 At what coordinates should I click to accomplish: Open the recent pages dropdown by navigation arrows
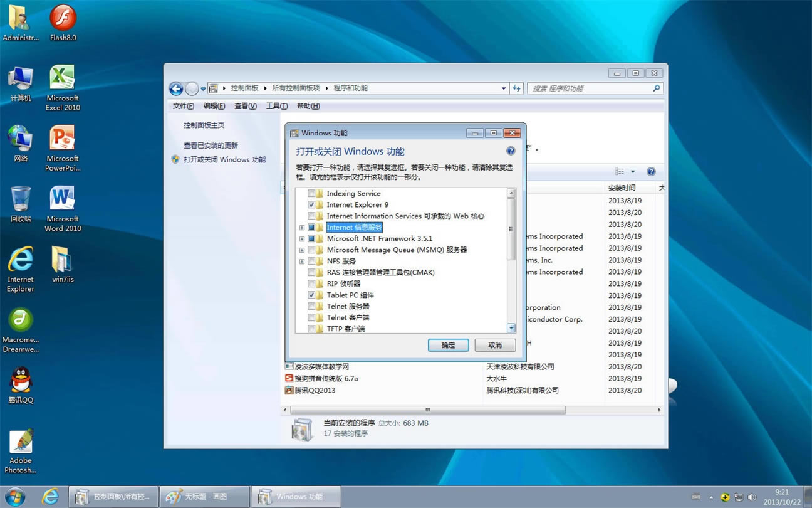click(203, 89)
